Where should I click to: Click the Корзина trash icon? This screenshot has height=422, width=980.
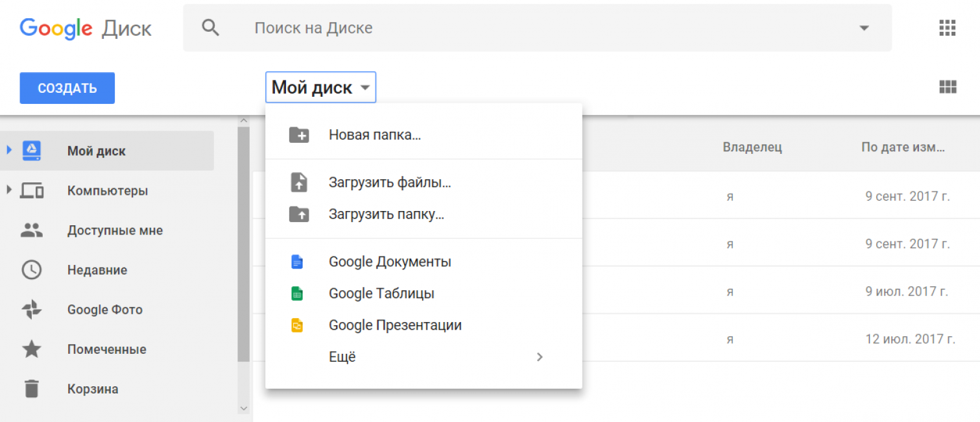(32, 389)
